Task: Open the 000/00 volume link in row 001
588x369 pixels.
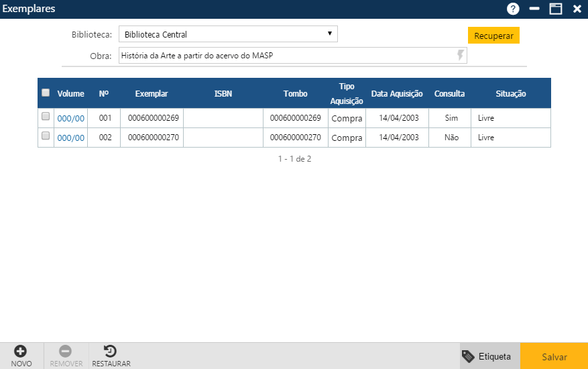Action: click(x=70, y=118)
